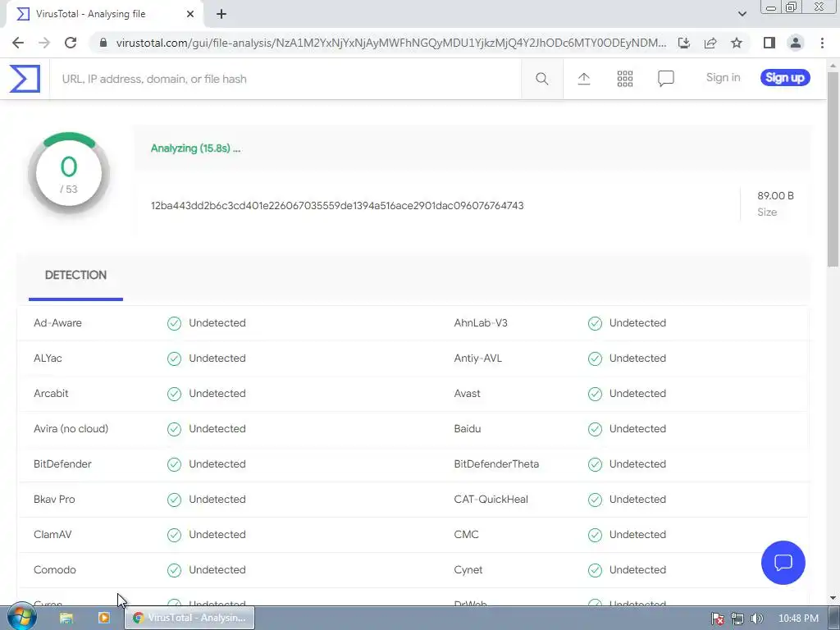This screenshot has width=840, height=630.
Task: Bookmark this page with star icon
Action: (x=737, y=43)
